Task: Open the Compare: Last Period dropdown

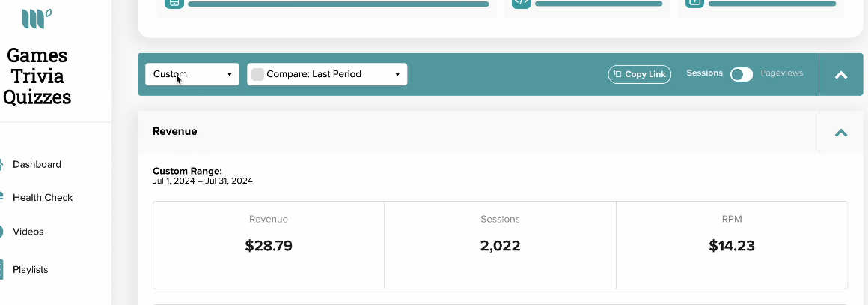Action: [x=327, y=74]
